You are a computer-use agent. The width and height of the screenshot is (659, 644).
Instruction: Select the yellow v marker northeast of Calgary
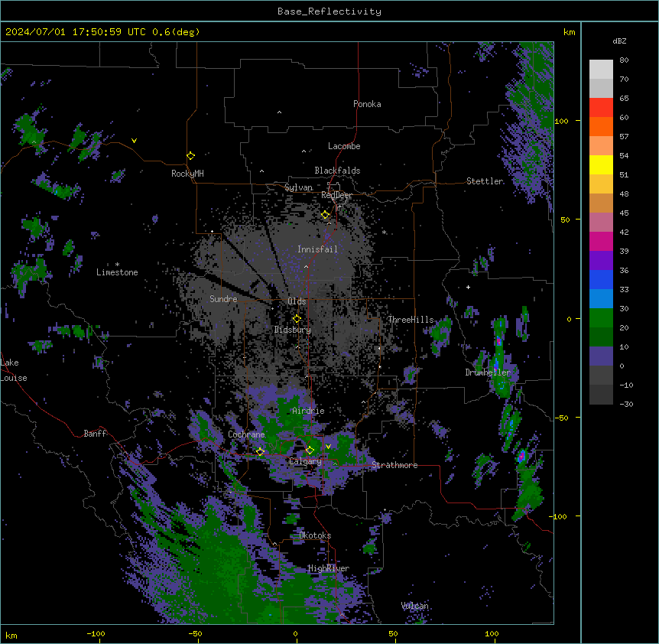(328, 447)
